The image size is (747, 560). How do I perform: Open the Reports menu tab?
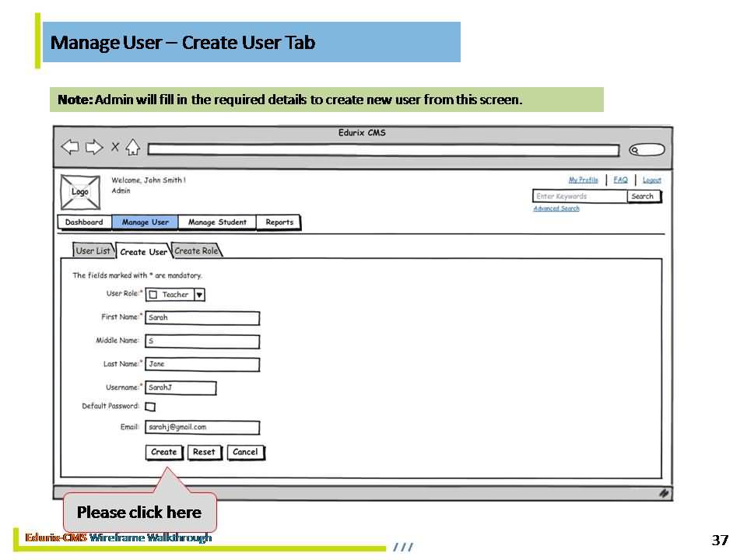[x=279, y=222]
